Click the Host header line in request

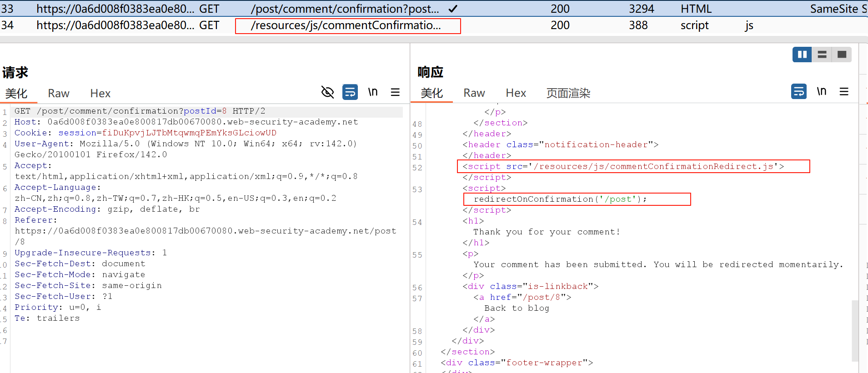186,122
